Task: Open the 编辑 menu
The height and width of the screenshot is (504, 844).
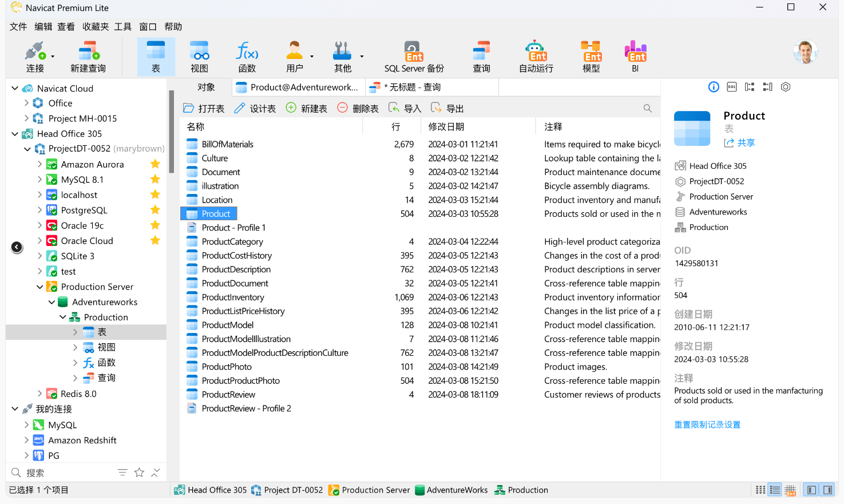Action: click(x=43, y=27)
